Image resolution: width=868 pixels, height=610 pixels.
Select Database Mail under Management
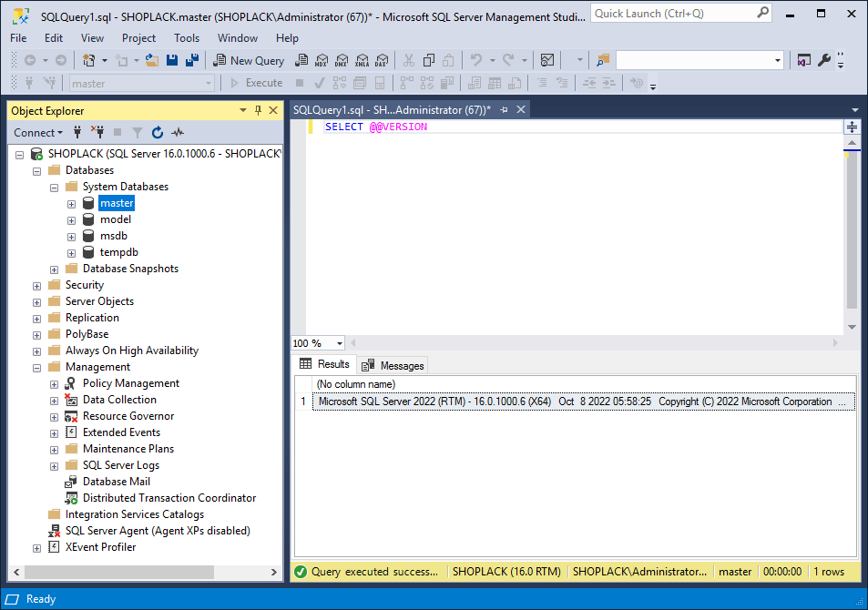tap(117, 482)
